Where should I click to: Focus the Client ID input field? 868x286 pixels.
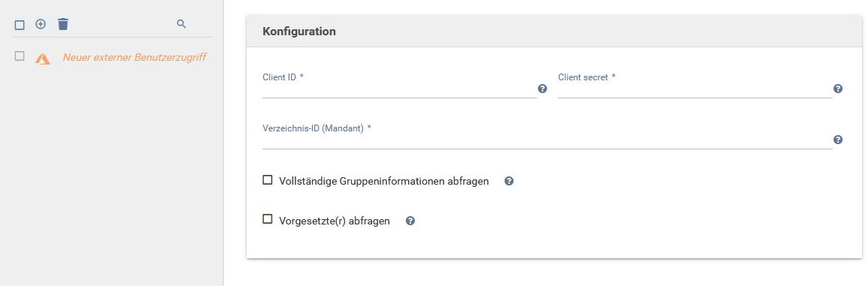[399, 89]
